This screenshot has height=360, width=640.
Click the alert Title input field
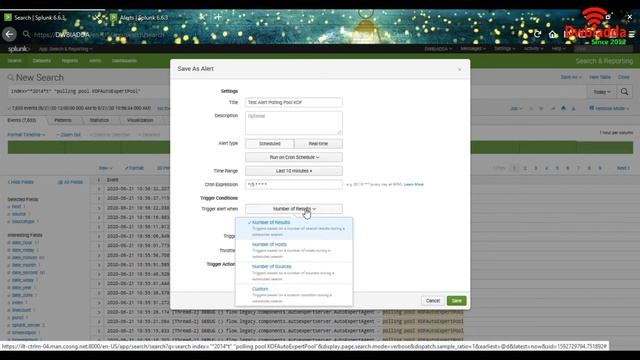click(x=294, y=102)
